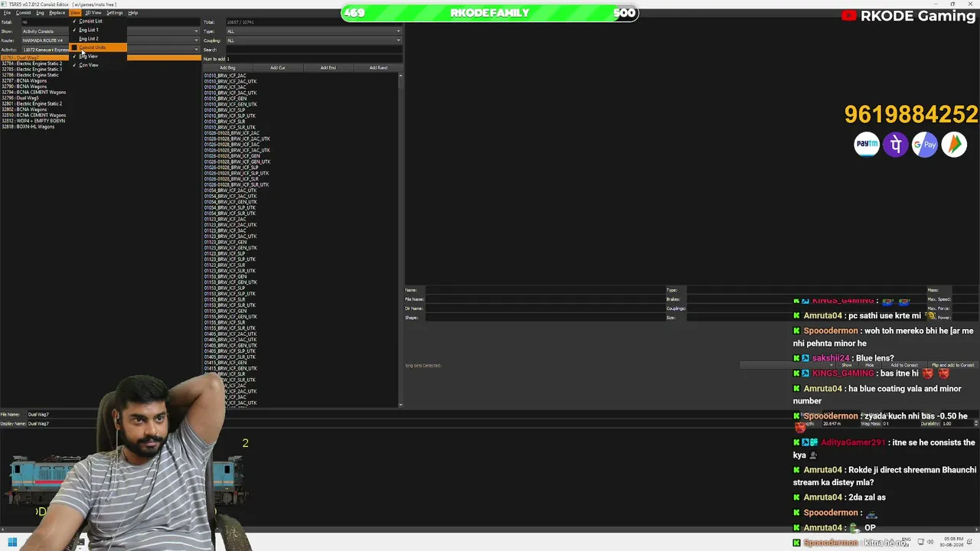Click the engine Dir Name field
This screenshot has width=980, height=551.
(545, 308)
